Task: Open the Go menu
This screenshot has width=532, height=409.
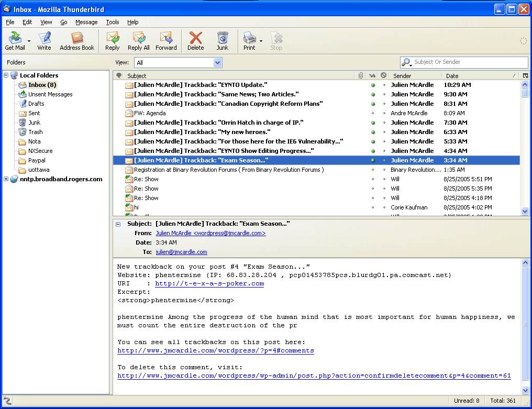Action: (64, 22)
